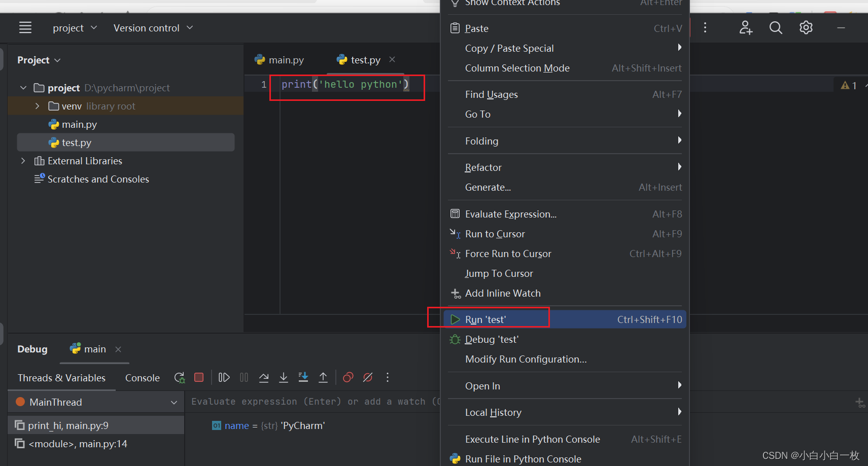Open Threads & Variables tab
868x466 pixels.
coord(61,378)
